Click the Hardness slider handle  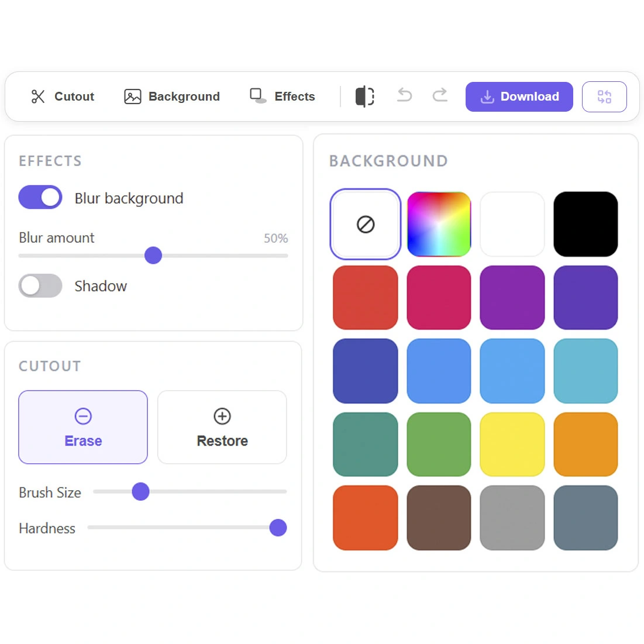pyautogui.click(x=278, y=528)
